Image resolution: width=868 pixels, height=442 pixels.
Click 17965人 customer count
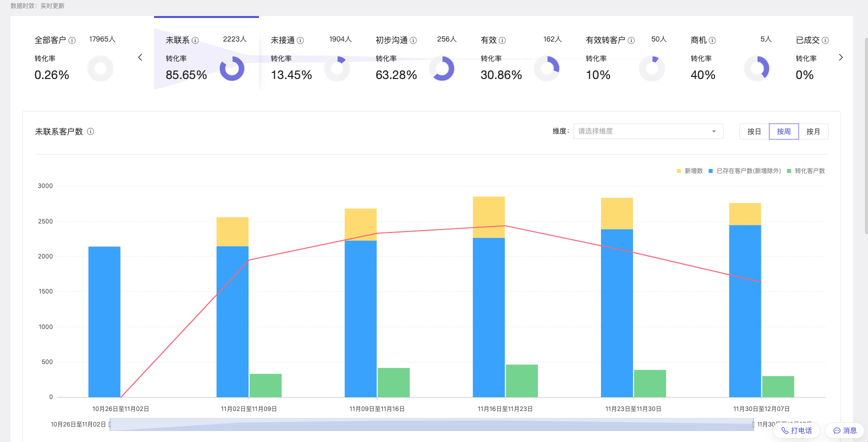[x=102, y=39]
